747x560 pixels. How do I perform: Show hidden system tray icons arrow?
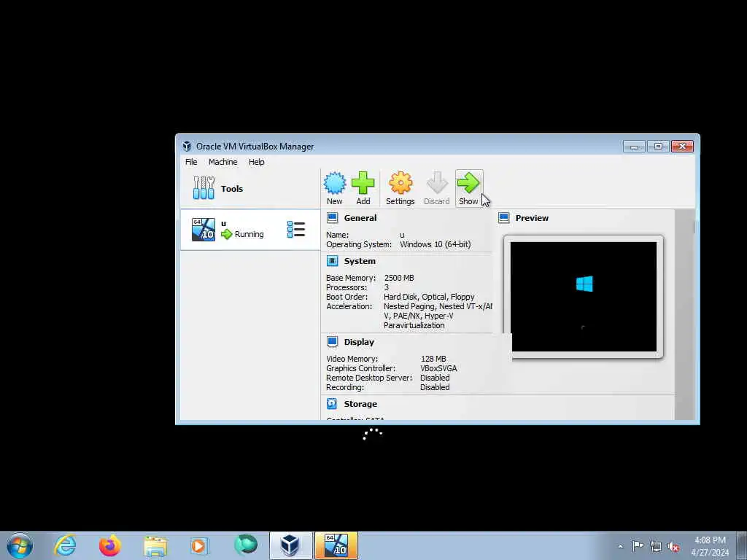click(x=620, y=546)
